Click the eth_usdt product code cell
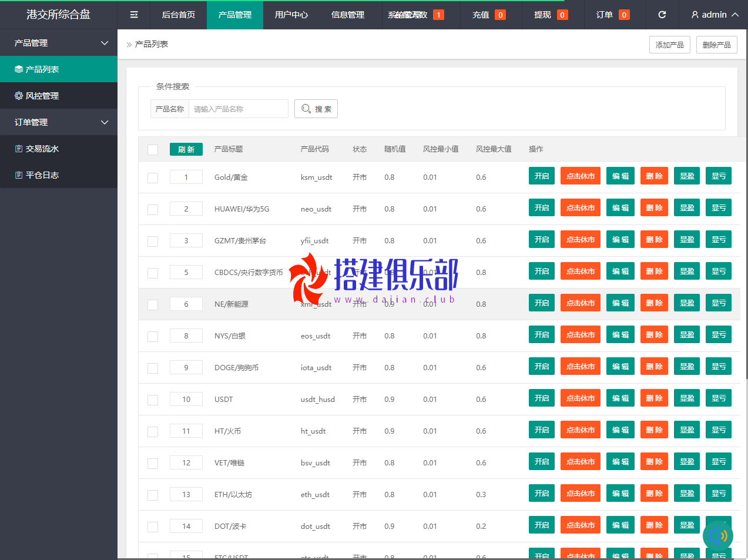 pyautogui.click(x=315, y=494)
